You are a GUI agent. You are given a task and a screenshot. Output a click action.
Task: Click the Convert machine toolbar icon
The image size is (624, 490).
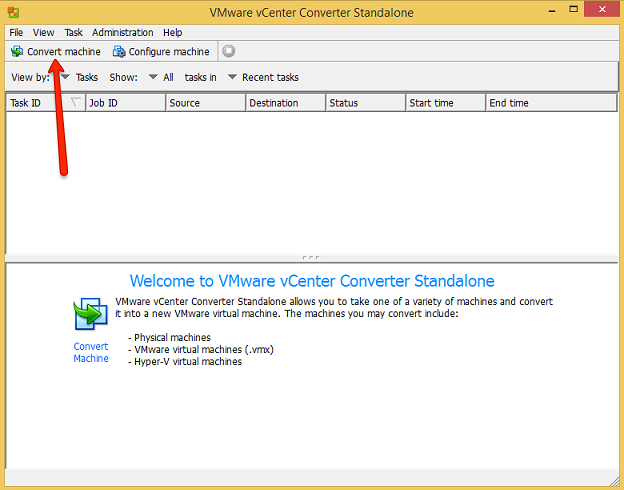pyautogui.click(x=17, y=51)
